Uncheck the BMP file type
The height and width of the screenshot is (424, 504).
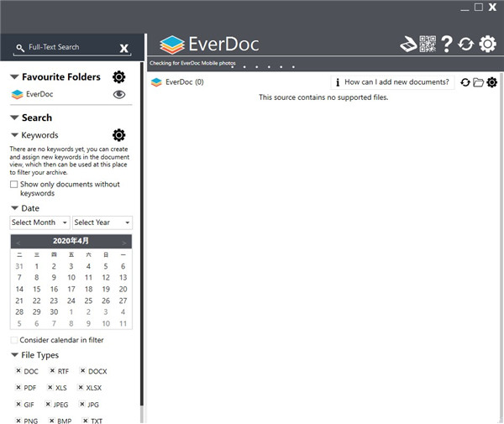coord(52,421)
